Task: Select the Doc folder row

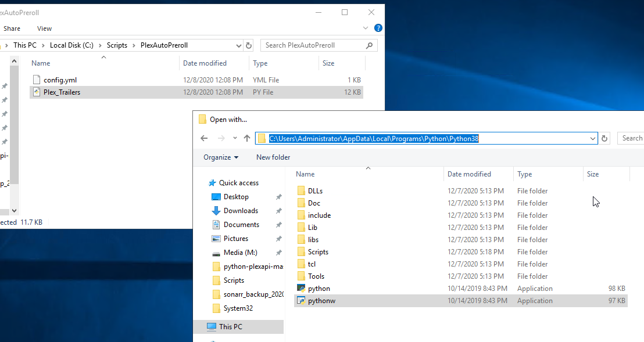Action: [461, 203]
